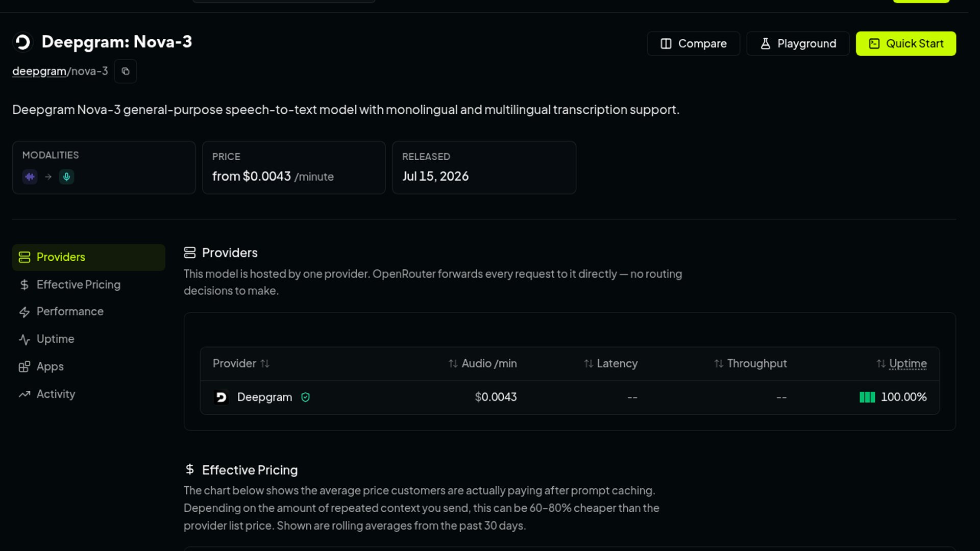Click the Deepgram logo beside the model title
980x551 pixels.
pos(23,42)
